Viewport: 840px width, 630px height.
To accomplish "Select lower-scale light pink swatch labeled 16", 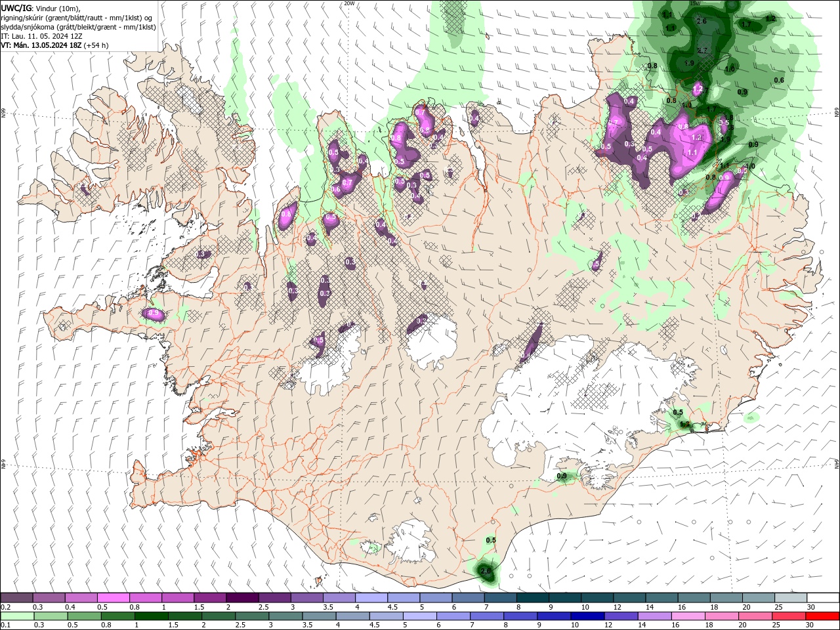I will point(688,616).
